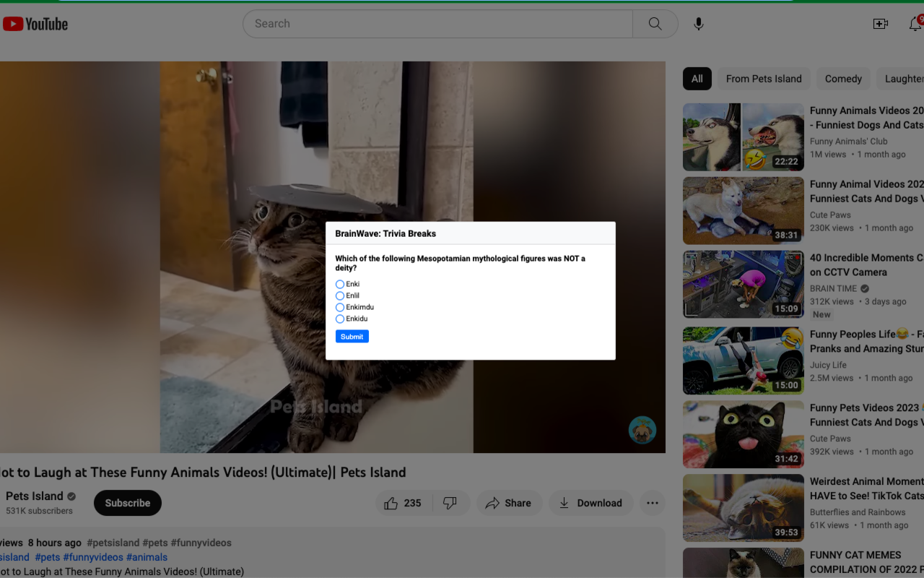Screen dimensions: 924x578
Task: Click the magnifying glass search button
Action: [x=655, y=24]
